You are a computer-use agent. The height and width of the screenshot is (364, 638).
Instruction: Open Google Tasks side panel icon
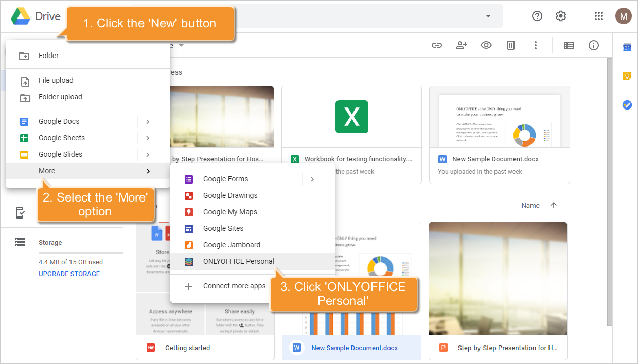pos(627,105)
